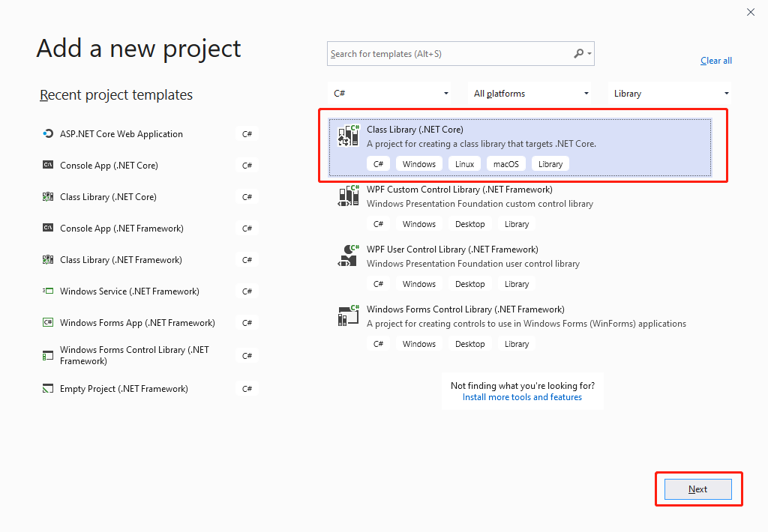This screenshot has width=768, height=532.
Task: Select Windows Forms Control Library (.NET Framework) result
Action: click(x=520, y=327)
